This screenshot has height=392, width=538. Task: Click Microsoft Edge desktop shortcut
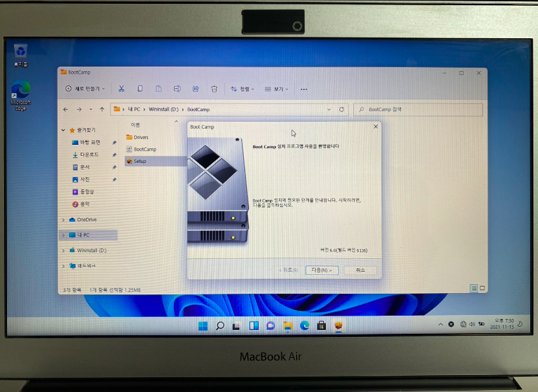[x=21, y=96]
